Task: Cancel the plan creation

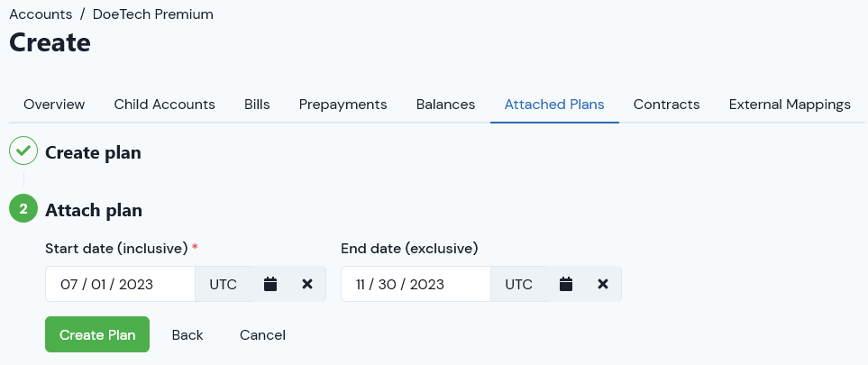Action: click(x=262, y=334)
